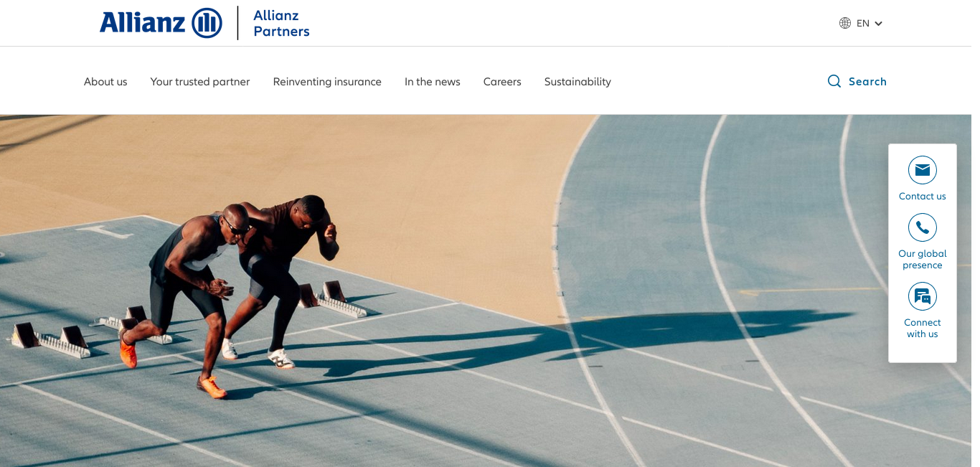The image size is (980, 467).
Task: Click the phone icon for global presence
Action: 923,227
